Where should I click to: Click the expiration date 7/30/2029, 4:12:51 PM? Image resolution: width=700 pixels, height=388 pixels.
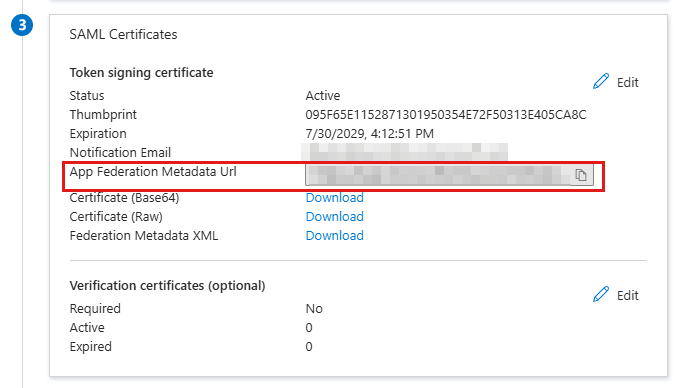pyautogui.click(x=370, y=134)
